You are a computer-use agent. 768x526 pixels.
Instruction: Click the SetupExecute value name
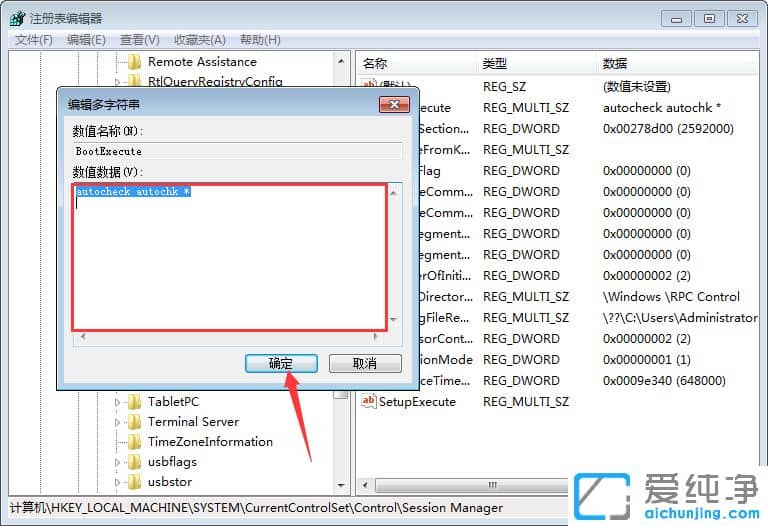click(x=417, y=402)
